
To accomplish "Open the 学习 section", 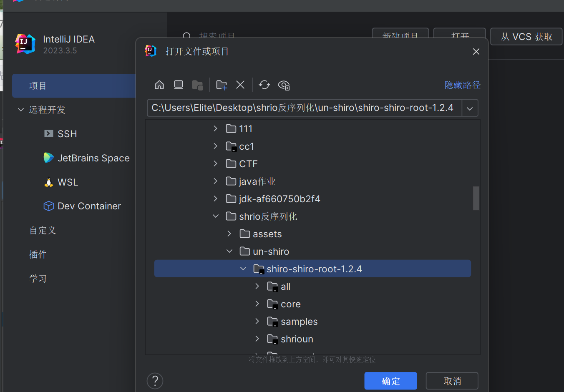I will (x=38, y=279).
